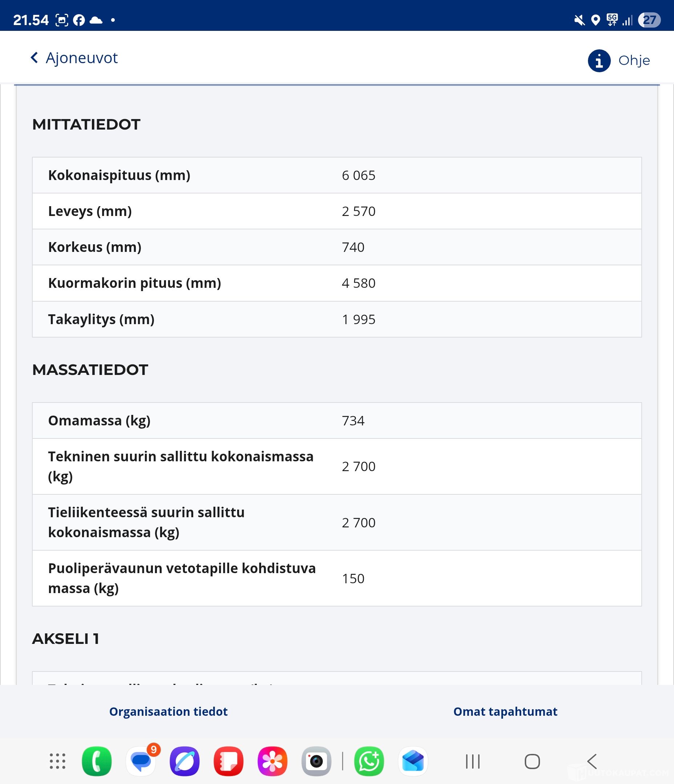
Task: Open Messages app with 9 badge
Action: (141, 761)
